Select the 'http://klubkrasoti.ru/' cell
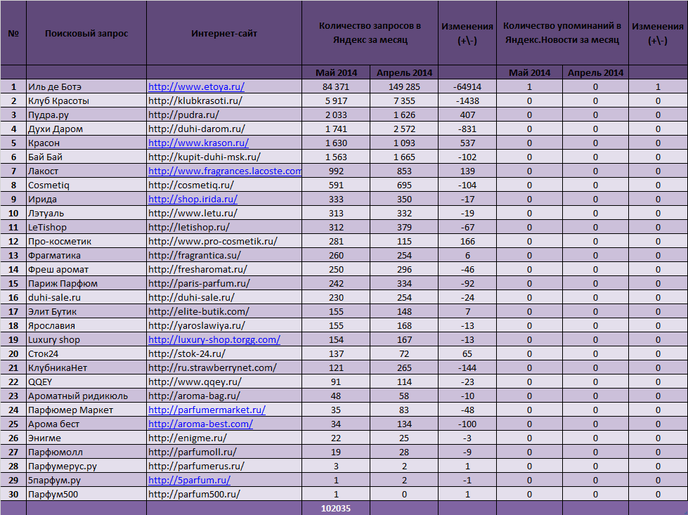This screenshot has height=515, width=688. point(224,101)
